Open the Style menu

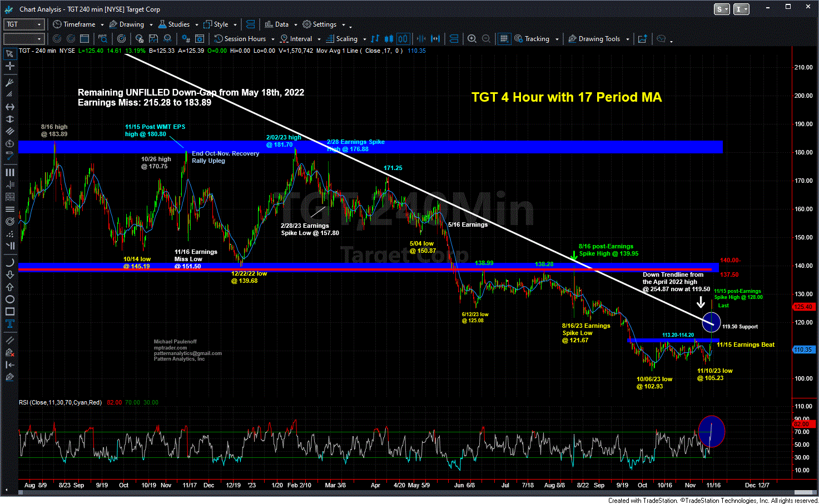pos(216,24)
